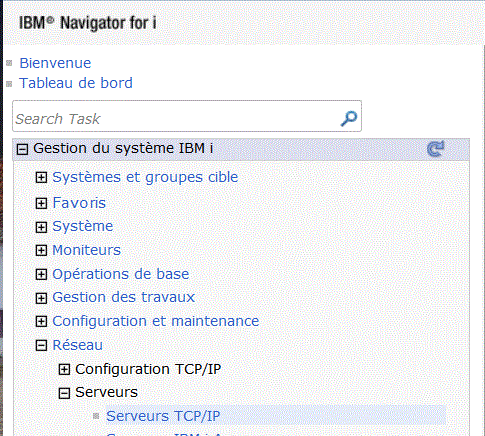Click the bullet icon before Serveurs TCP/IP
485x436 pixels.
[x=96, y=416]
